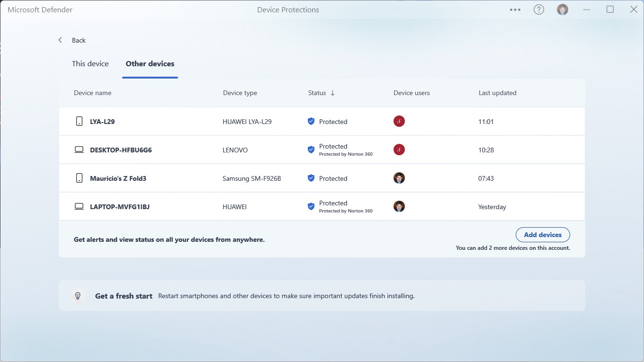Click the Get a fresh start tip heading
The height and width of the screenshot is (362, 644).
(124, 296)
